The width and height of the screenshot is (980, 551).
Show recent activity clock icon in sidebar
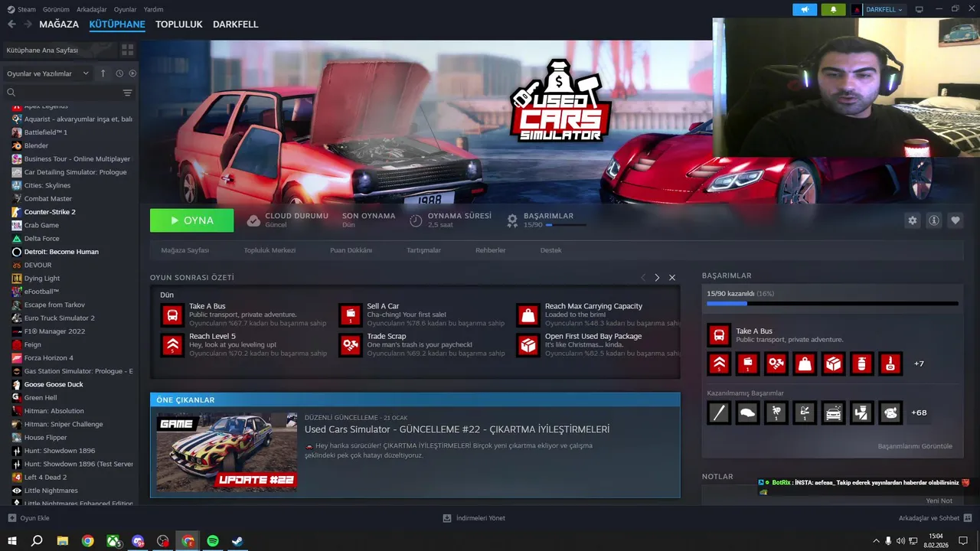point(119,73)
